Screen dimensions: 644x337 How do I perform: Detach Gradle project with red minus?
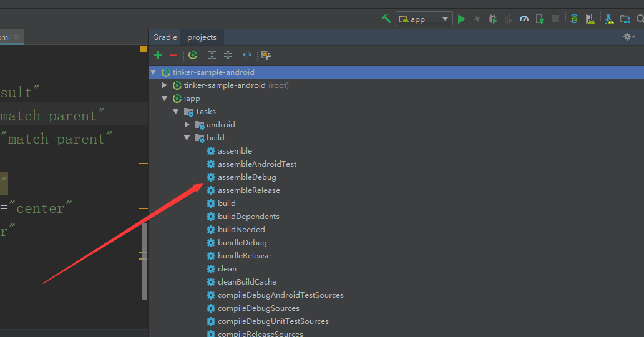tap(173, 55)
